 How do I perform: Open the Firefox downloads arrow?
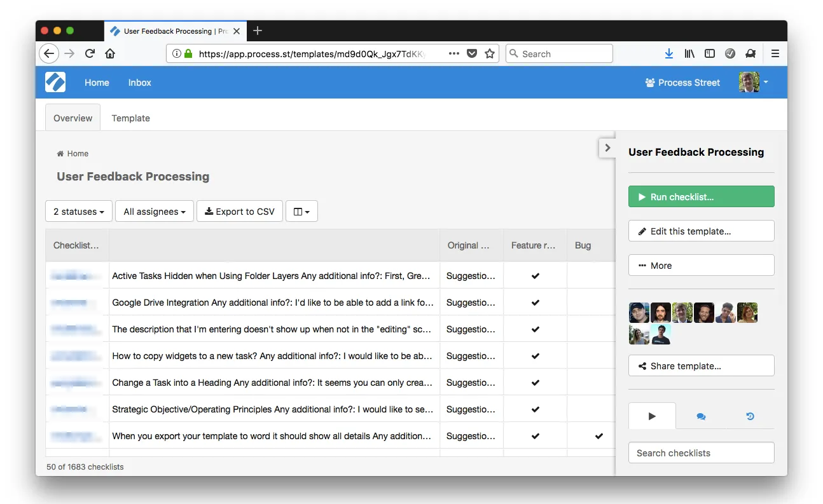click(669, 54)
